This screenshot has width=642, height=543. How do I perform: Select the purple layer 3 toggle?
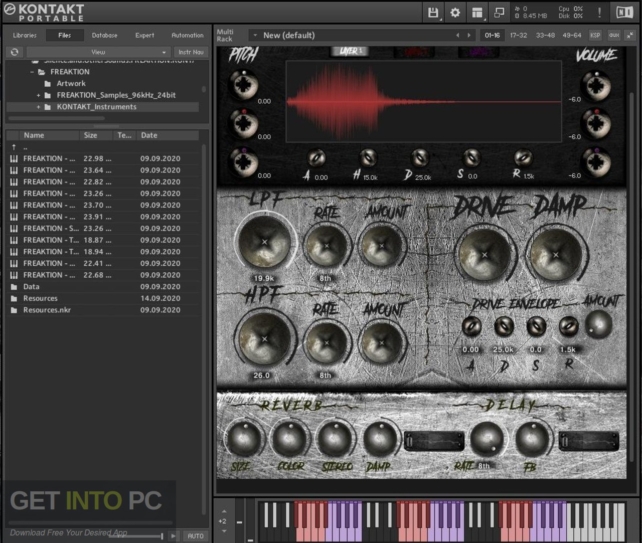(477, 52)
